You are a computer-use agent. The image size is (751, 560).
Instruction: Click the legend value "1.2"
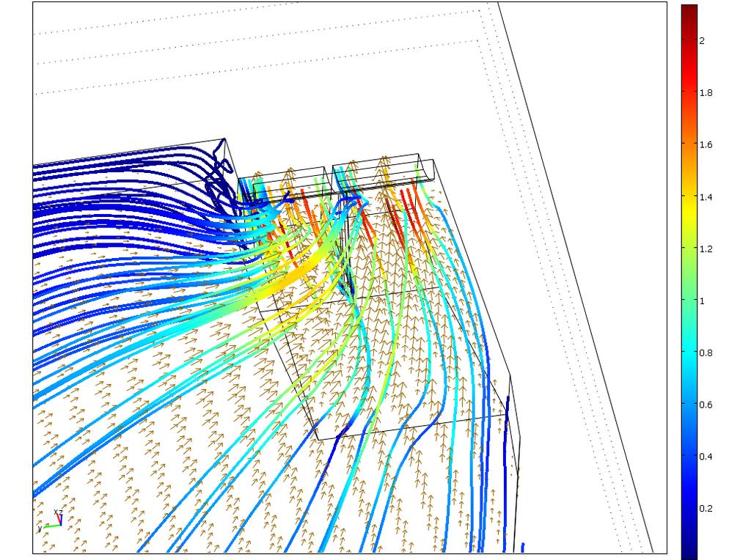point(706,249)
